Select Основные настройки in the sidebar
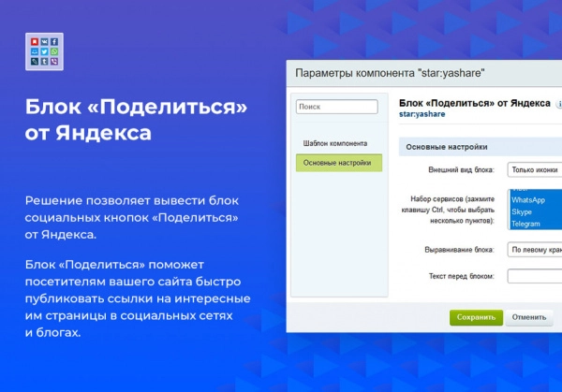562x392 pixels. click(x=339, y=163)
